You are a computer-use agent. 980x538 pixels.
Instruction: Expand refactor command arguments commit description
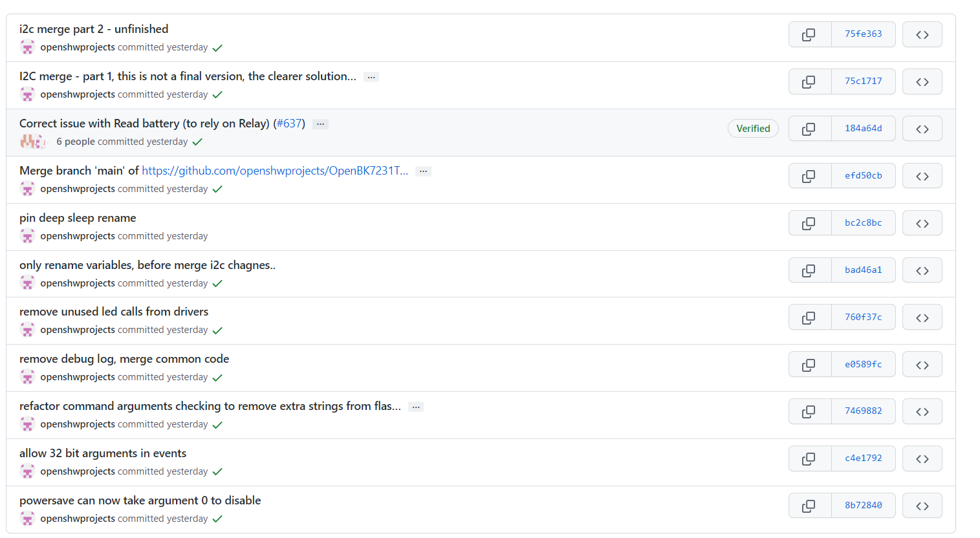(x=416, y=407)
